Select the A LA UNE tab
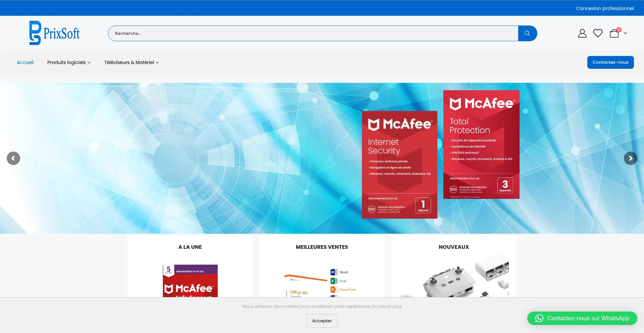This screenshot has height=333, width=644. click(x=190, y=247)
